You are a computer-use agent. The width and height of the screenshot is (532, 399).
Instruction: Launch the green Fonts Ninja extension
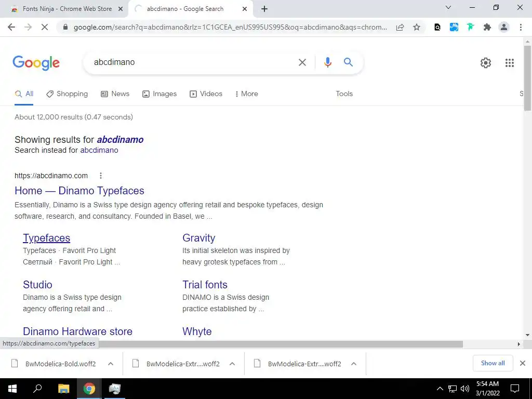[x=470, y=27]
